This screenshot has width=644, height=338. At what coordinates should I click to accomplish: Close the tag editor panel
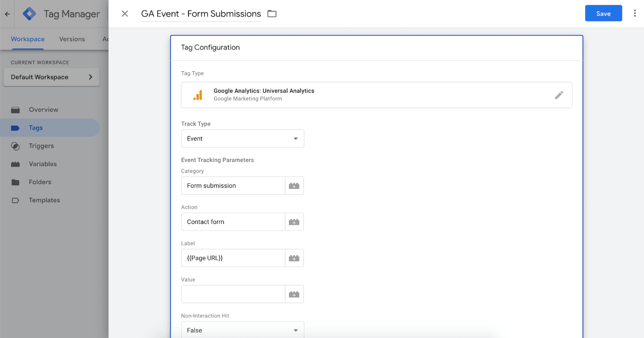(x=125, y=14)
